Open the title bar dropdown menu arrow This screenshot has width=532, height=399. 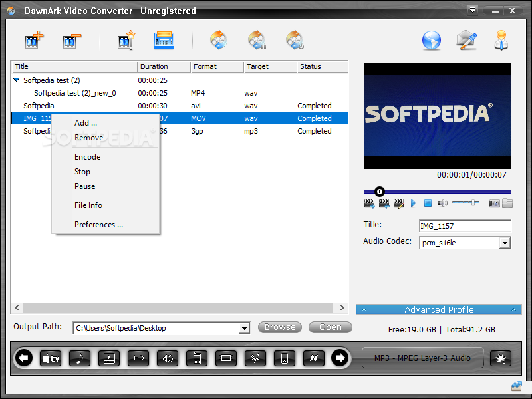472,10
